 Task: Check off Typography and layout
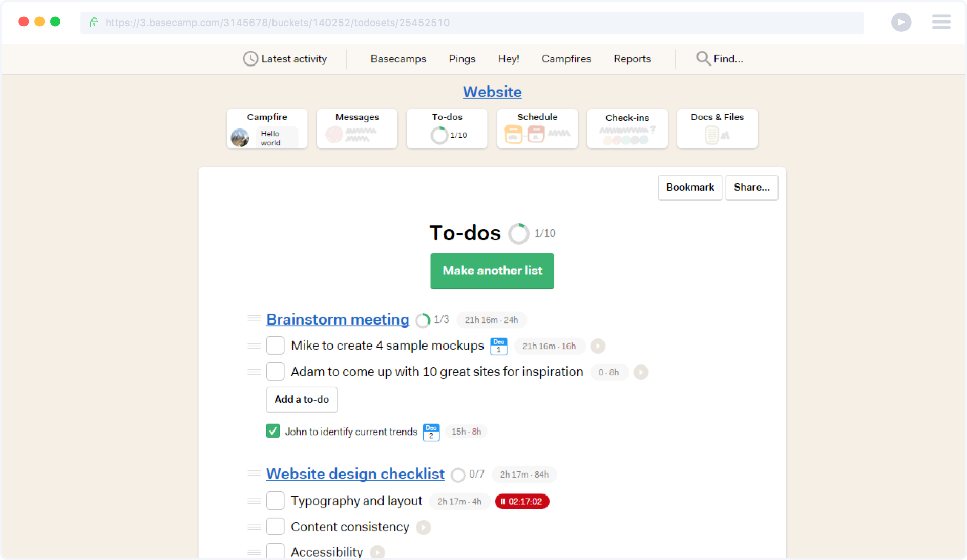tap(275, 501)
